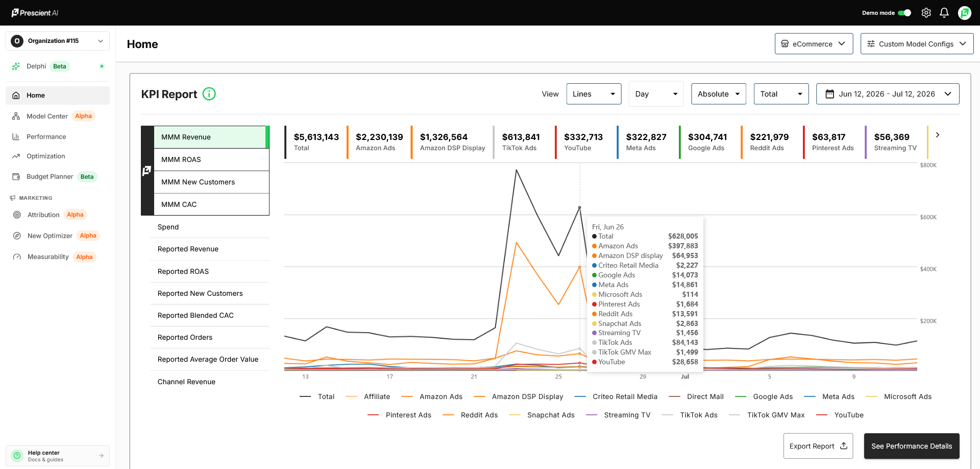Viewport: 980px width, 469px height.
Task: Select Channel Revenue metric
Action: (x=210, y=382)
